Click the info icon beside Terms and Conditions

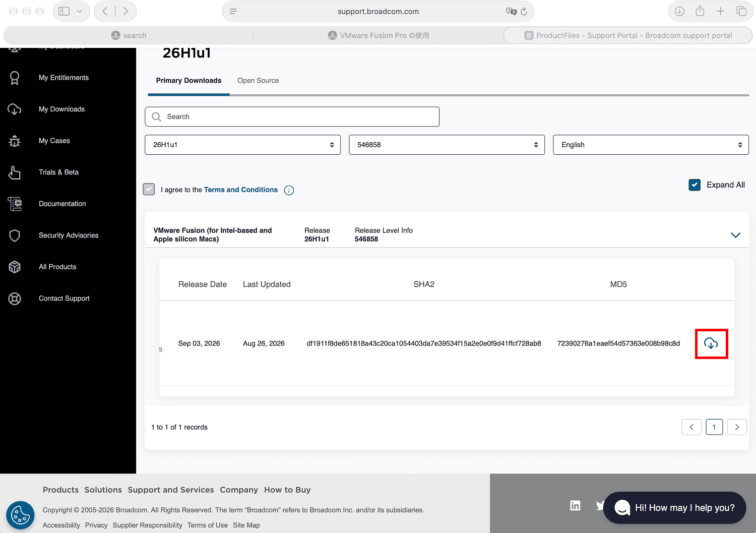click(x=289, y=190)
